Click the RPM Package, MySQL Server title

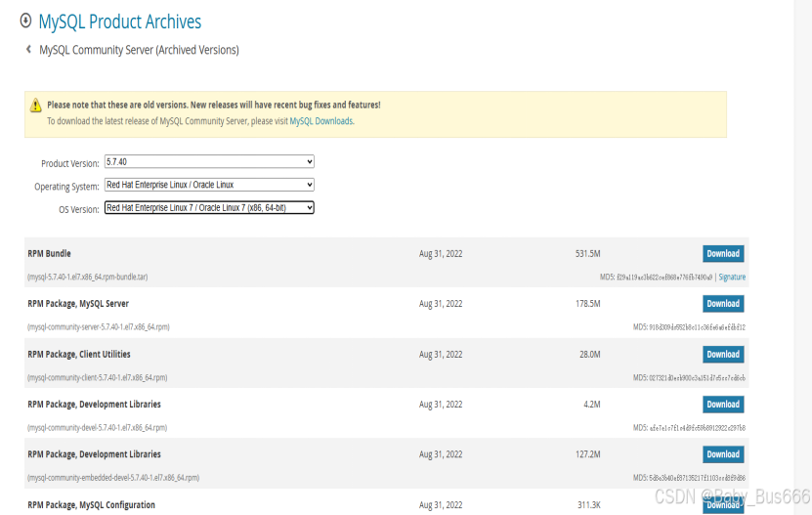pos(78,304)
